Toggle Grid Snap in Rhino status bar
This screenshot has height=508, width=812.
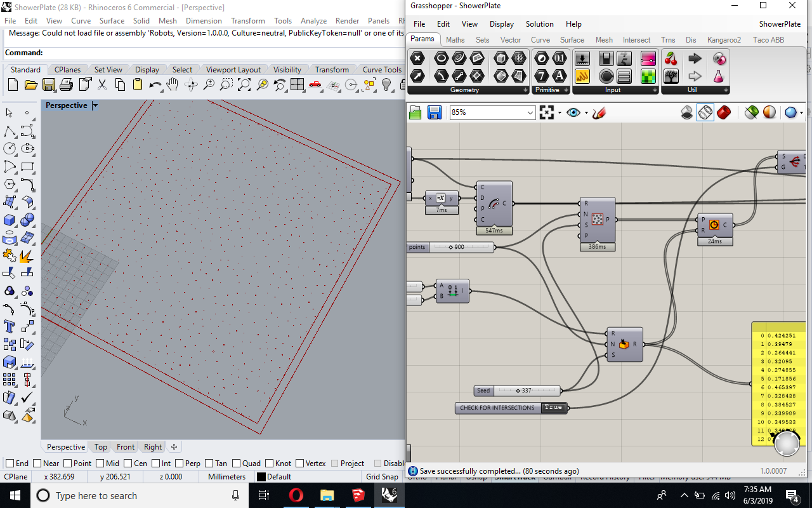click(382, 477)
